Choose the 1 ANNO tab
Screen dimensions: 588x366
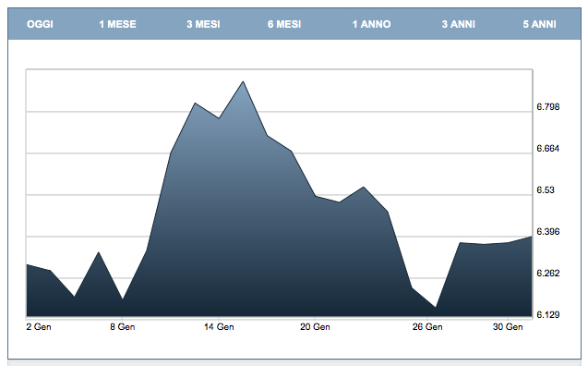tap(371, 24)
